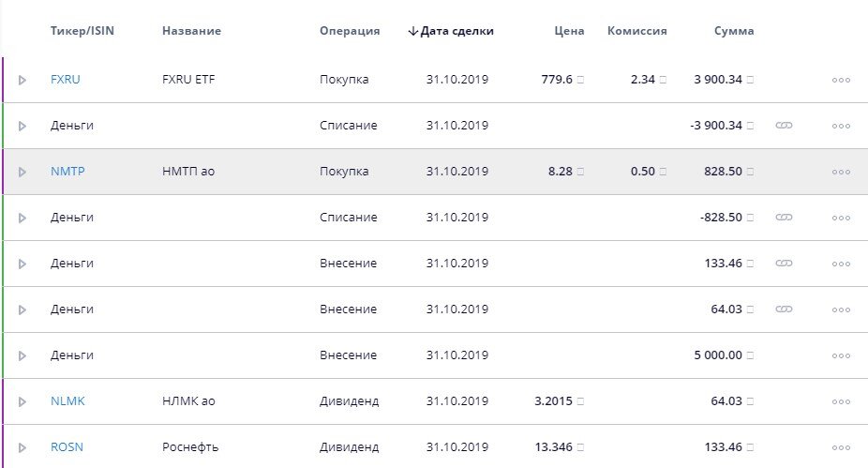Open three-dot menu for FXRU purchase row
This screenshot has height=468, width=868.
tap(841, 80)
